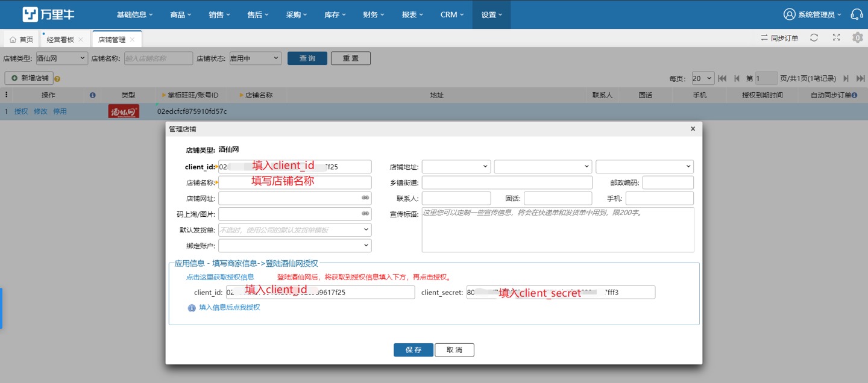Open the 默认发货单 dropdown

click(x=295, y=229)
